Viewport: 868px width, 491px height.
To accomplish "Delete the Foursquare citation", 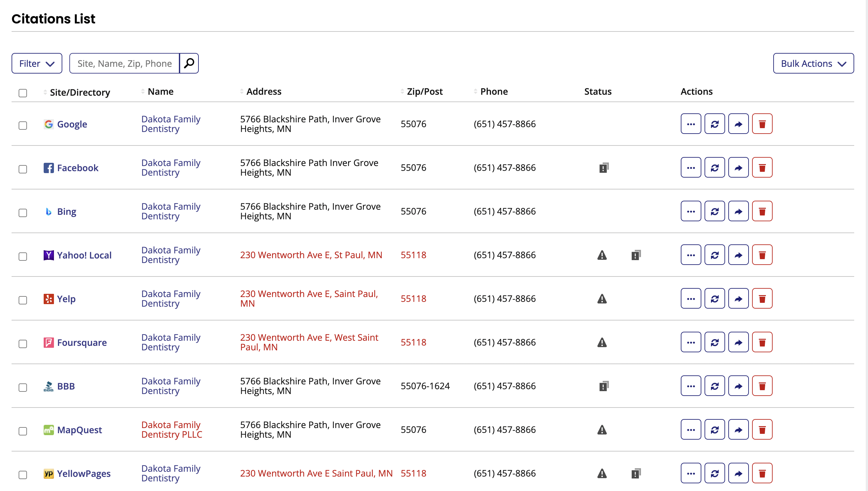I will (762, 342).
